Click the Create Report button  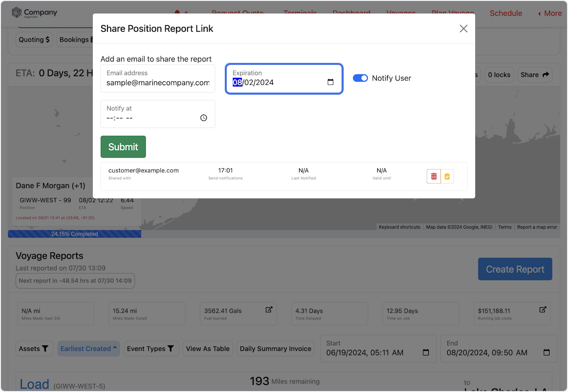point(515,269)
